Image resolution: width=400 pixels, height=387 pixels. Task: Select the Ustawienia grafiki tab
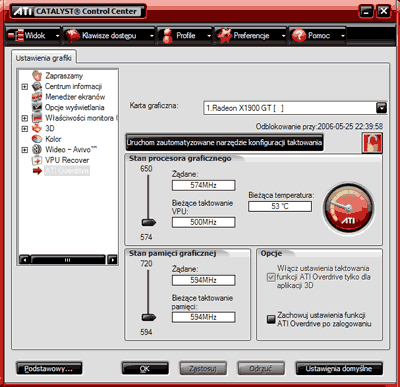pyautogui.click(x=44, y=58)
